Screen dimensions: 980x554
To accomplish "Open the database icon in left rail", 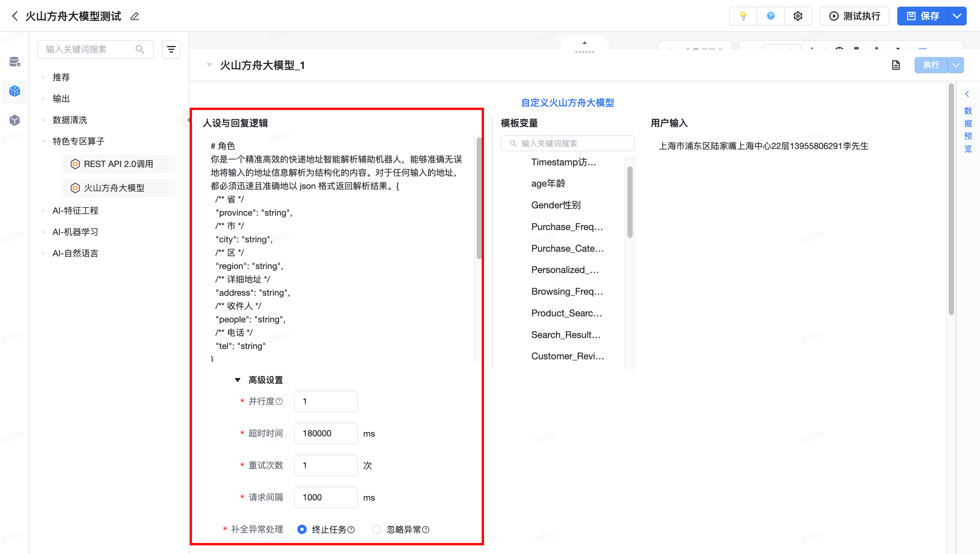I will 14,62.
